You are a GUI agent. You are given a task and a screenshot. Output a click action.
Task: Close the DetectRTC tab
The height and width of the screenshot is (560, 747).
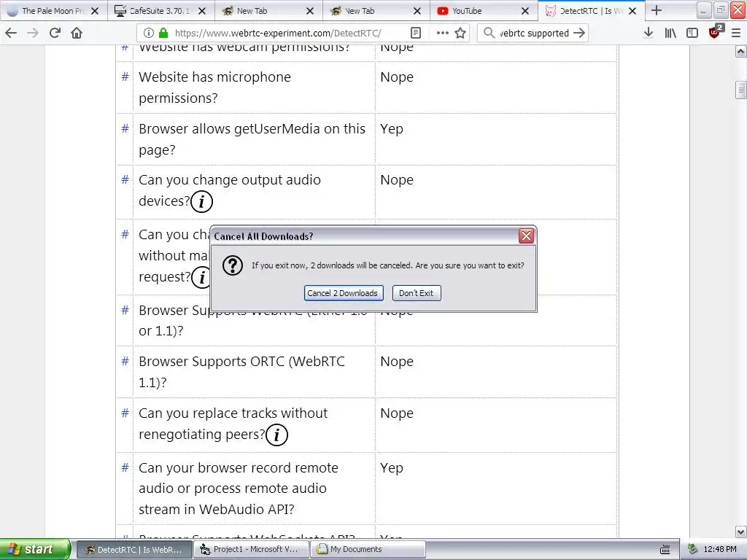[632, 10]
